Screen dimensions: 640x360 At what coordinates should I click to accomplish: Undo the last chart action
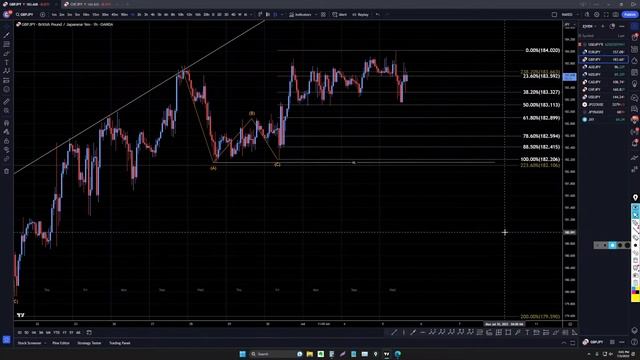(378, 15)
